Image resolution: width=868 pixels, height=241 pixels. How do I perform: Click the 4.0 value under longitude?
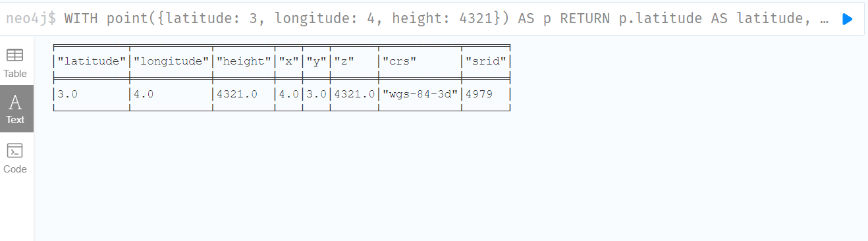pyautogui.click(x=144, y=94)
